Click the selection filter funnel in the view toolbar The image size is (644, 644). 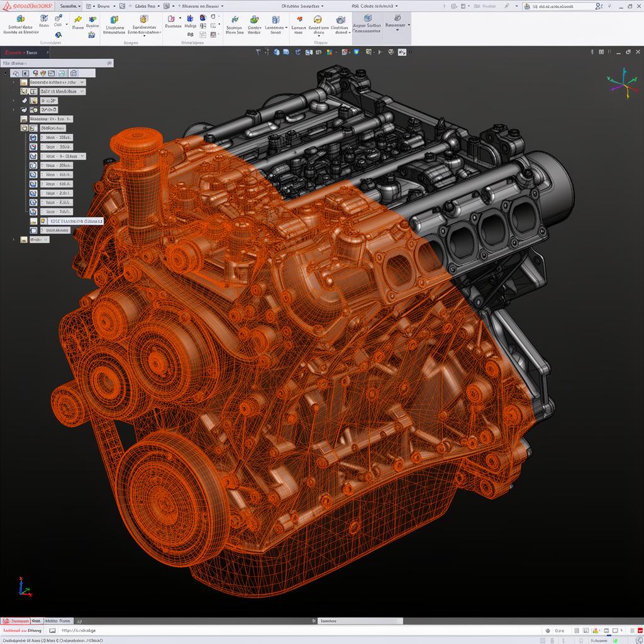pyautogui.click(x=258, y=52)
